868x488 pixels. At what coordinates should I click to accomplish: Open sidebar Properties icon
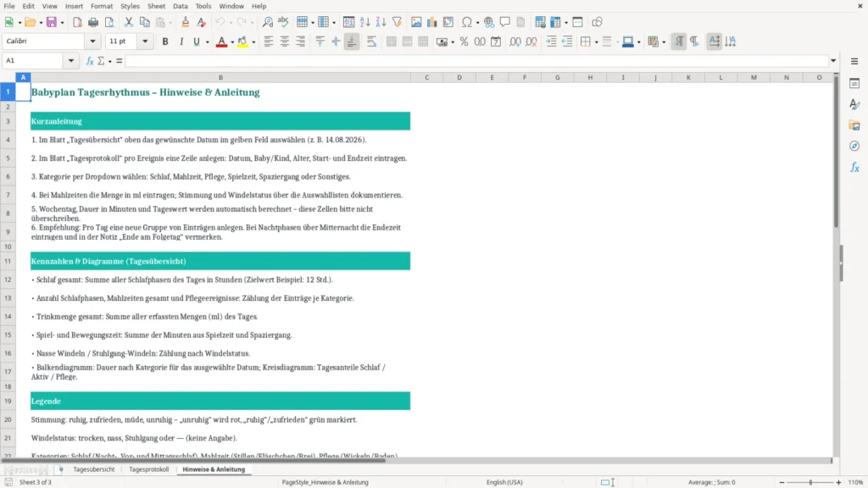pos(854,84)
